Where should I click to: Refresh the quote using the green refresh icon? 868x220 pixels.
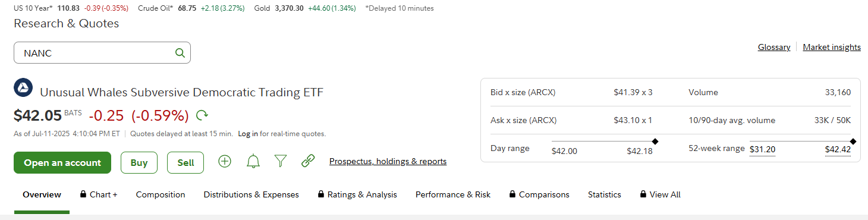202,115
